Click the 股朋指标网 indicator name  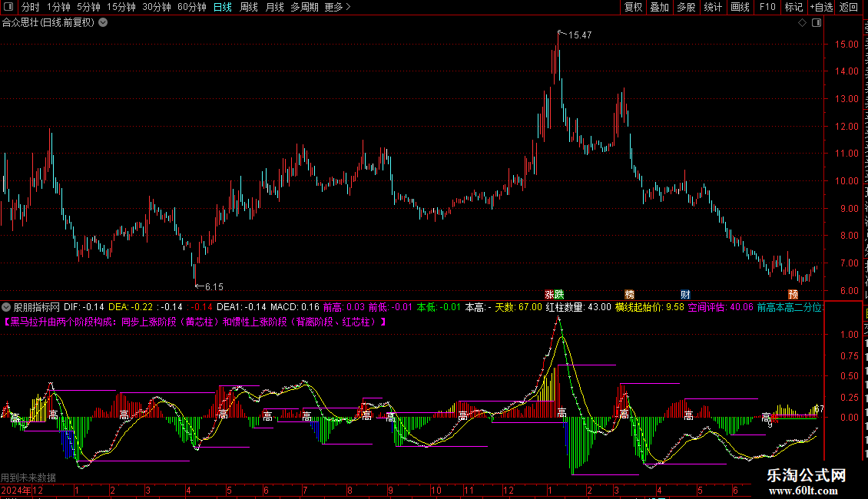37,307
